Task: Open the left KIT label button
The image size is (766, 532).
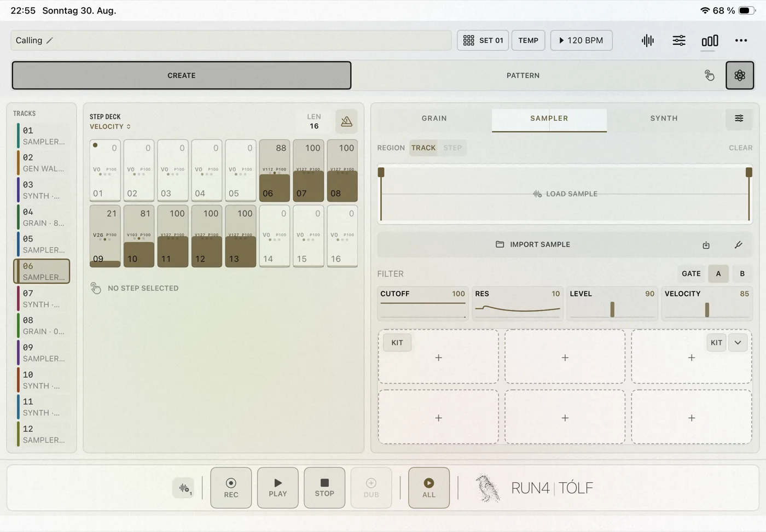Action: [x=397, y=343]
